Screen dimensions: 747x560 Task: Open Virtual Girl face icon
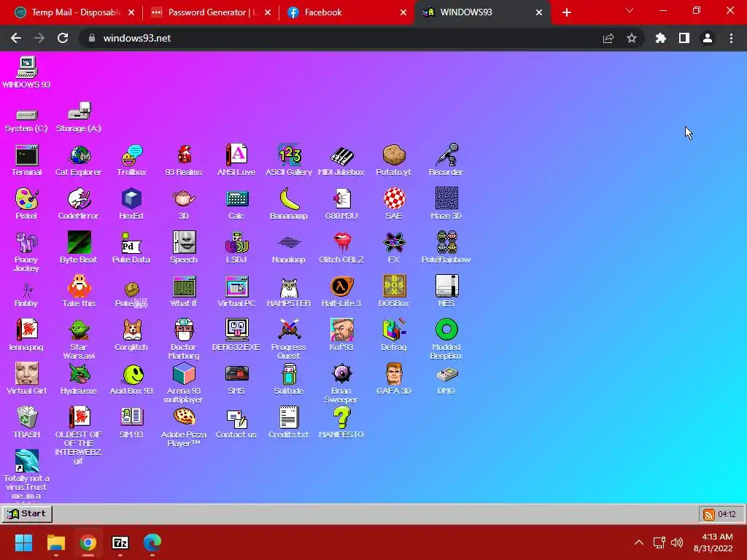[27, 379]
